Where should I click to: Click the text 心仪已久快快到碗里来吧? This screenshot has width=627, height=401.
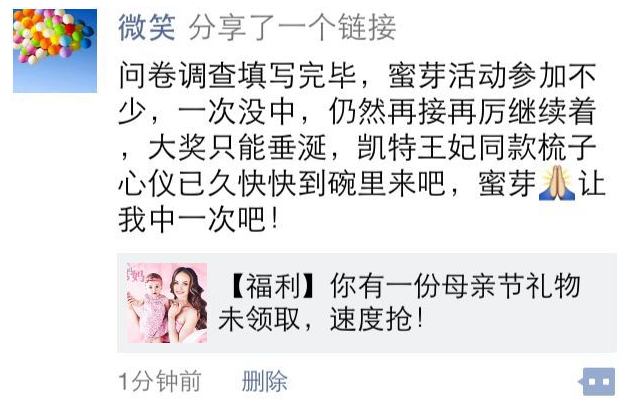tap(282, 184)
